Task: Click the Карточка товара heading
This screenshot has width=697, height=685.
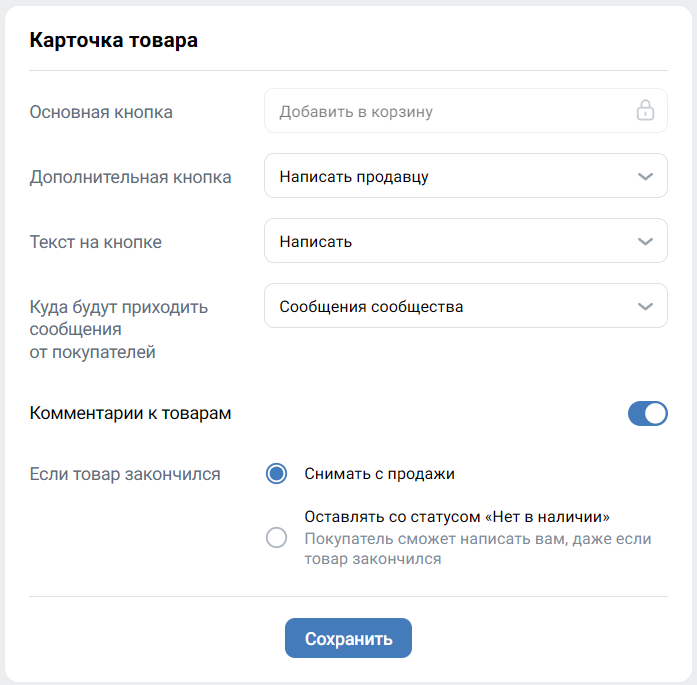Action: (x=114, y=41)
